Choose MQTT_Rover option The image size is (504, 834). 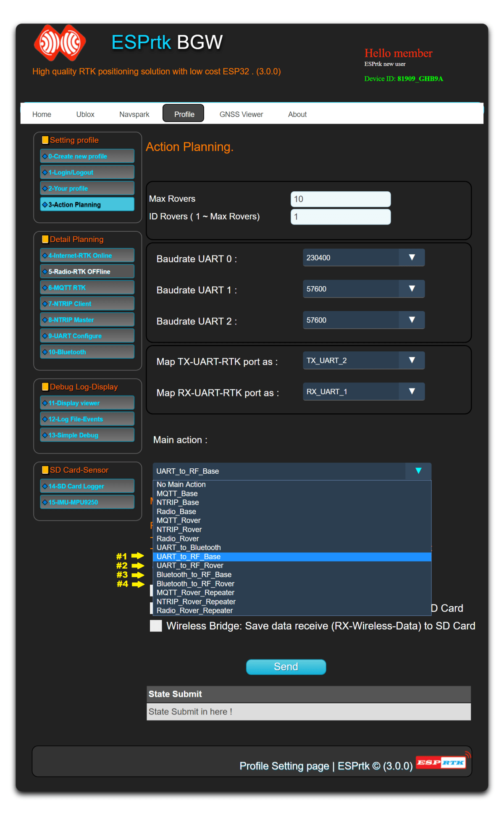pyautogui.click(x=292, y=520)
